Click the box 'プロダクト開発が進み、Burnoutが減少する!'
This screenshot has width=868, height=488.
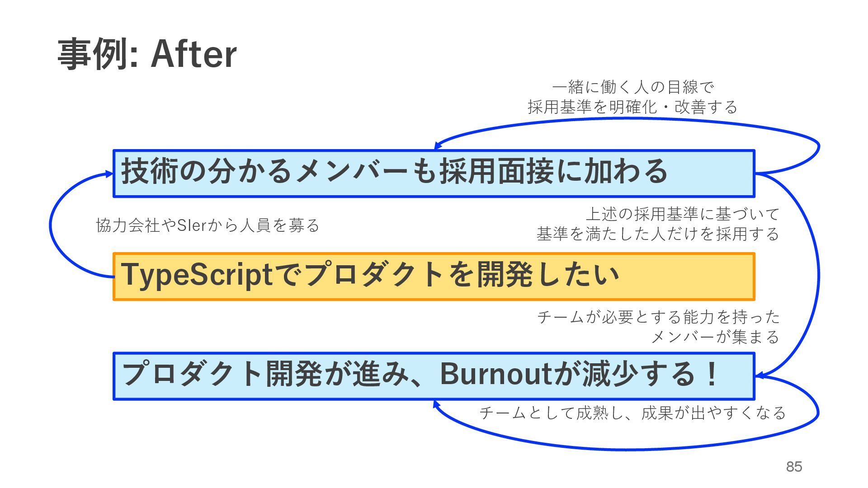click(x=433, y=376)
